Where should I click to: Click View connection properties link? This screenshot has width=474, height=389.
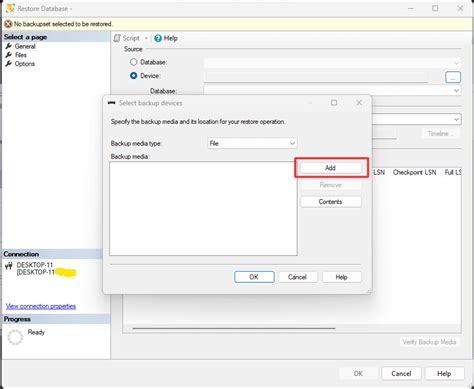click(41, 306)
